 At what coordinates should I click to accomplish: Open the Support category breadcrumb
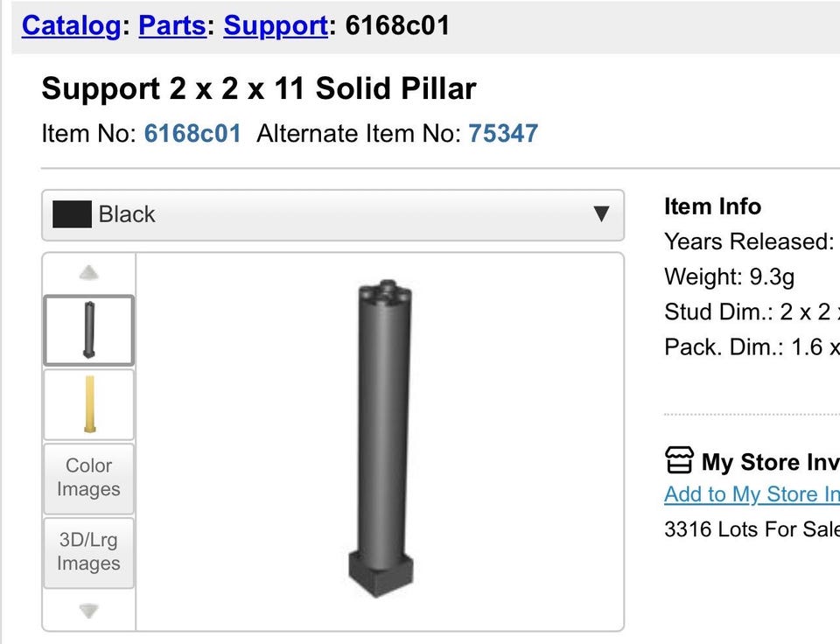point(276,25)
